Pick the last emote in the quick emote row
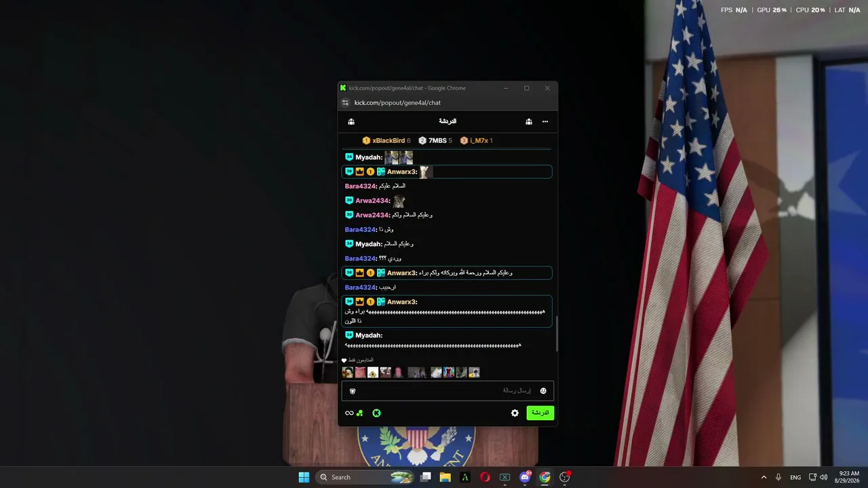Image resolution: width=868 pixels, height=488 pixels. 474,372
